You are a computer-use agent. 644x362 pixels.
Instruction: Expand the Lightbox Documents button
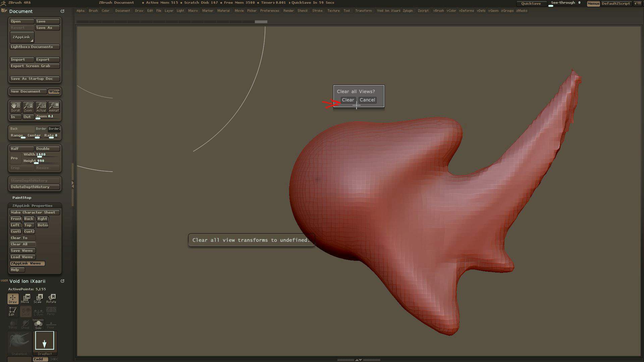click(35, 47)
